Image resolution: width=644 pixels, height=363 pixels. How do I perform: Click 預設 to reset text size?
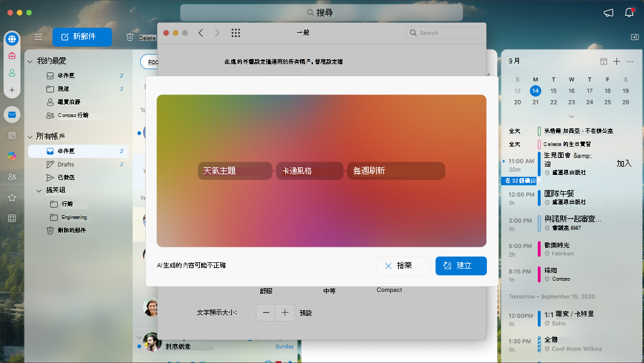pos(305,313)
